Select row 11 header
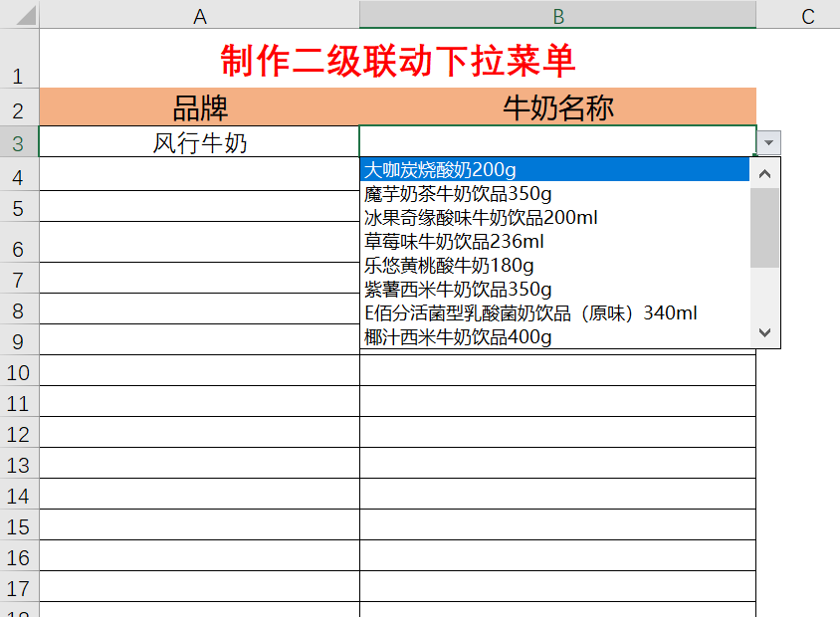 pos(19,402)
